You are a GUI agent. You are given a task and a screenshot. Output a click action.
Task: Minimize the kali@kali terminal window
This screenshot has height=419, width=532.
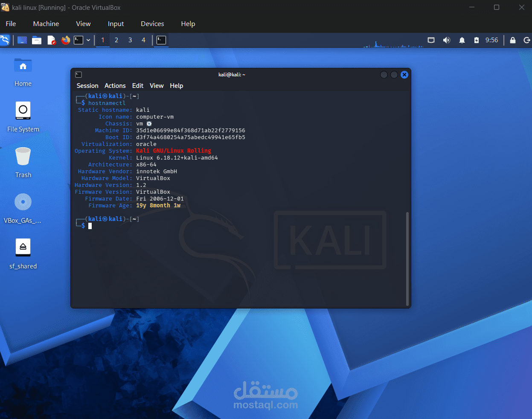tap(384, 75)
